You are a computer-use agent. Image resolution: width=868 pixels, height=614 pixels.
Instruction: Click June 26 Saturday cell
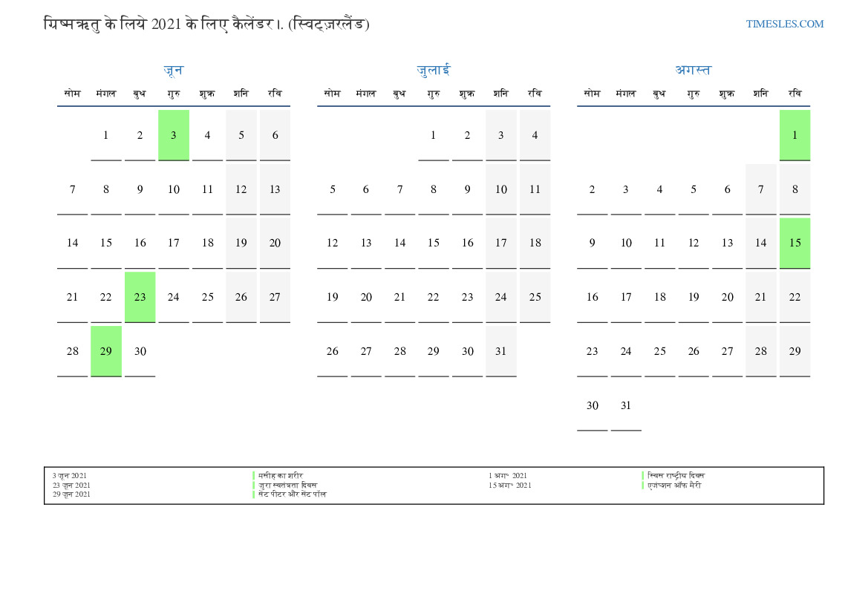coord(241,297)
